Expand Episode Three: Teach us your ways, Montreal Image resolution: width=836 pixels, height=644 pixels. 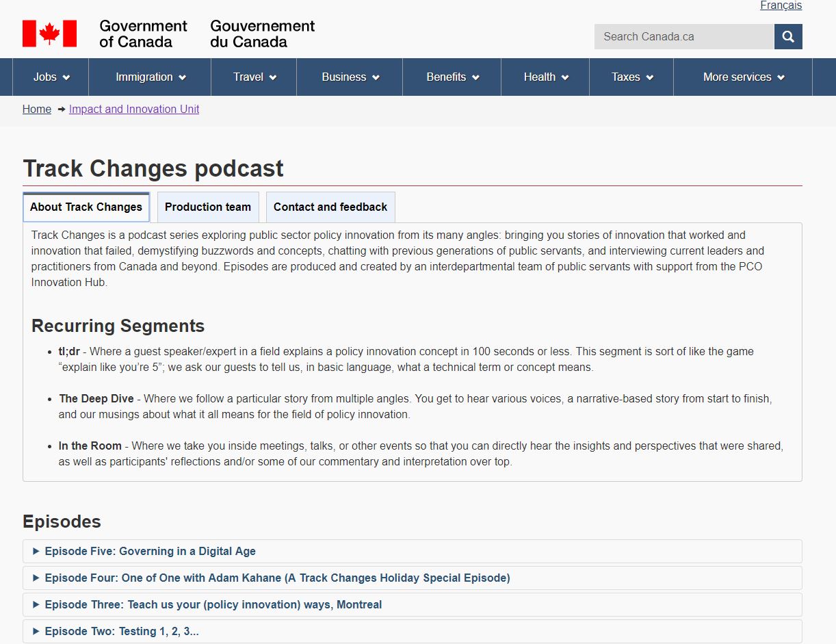(413, 605)
